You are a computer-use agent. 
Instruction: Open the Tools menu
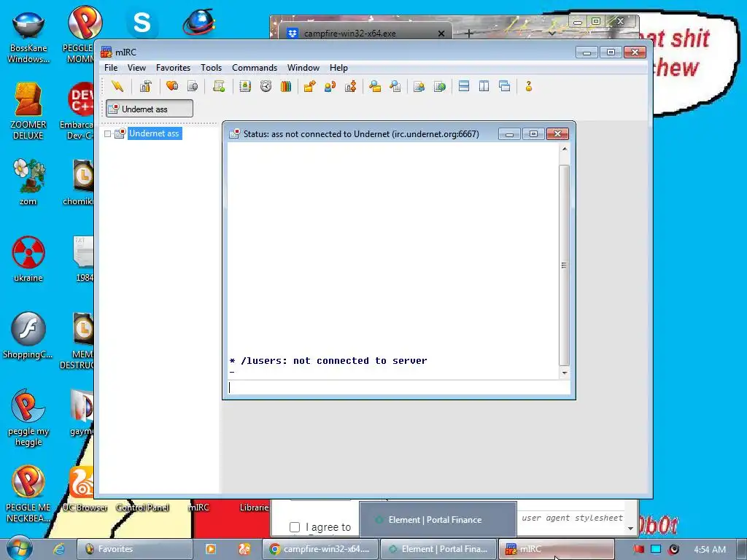[211, 68]
